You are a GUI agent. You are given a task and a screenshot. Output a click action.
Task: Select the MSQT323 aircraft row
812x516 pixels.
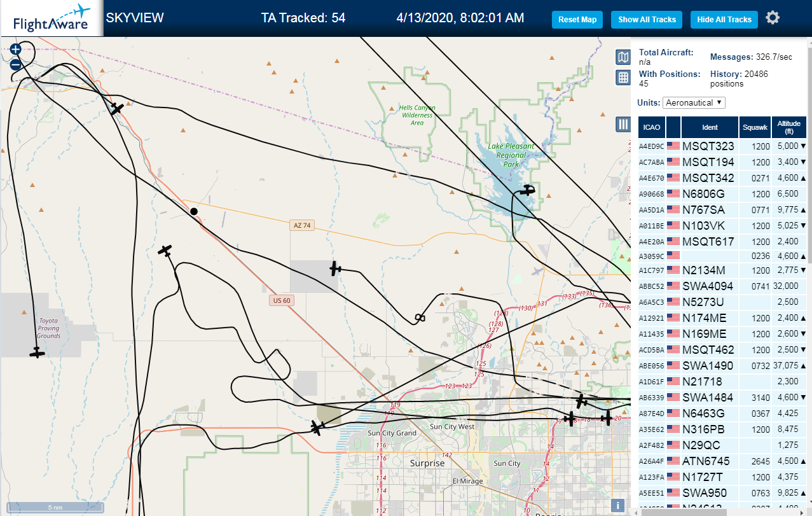723,146
